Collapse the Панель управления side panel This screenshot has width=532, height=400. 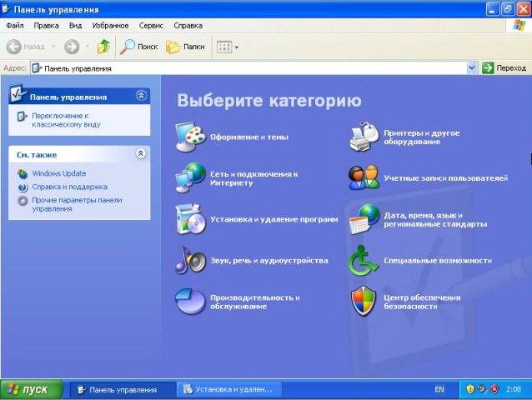pos(141,96)
